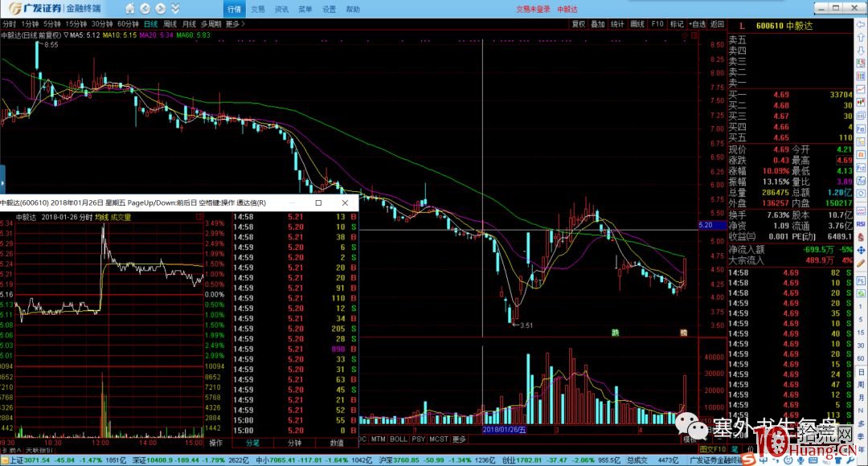Click the red 交易未登录 link

(x=533, y=10)
